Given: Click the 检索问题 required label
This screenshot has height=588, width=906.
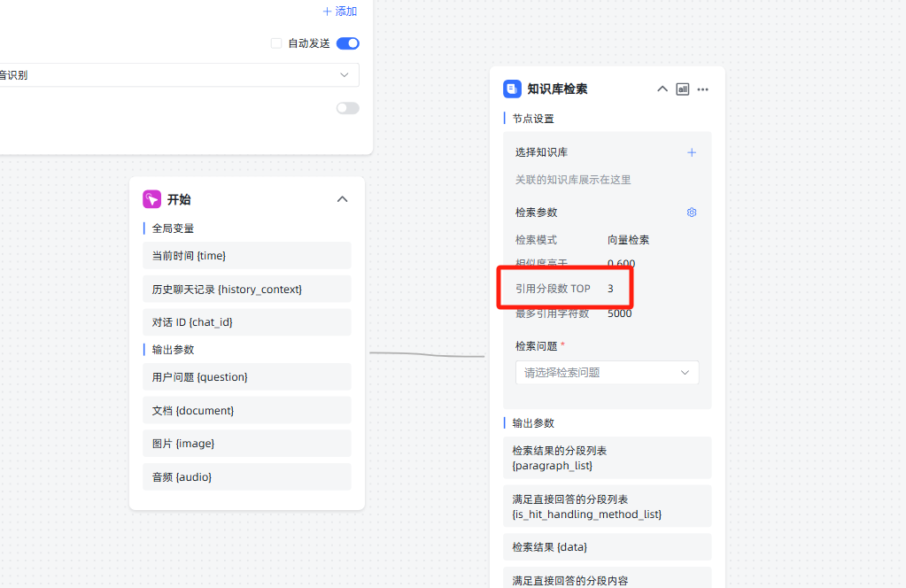Looking at the screenshot, I should (539, 346).
